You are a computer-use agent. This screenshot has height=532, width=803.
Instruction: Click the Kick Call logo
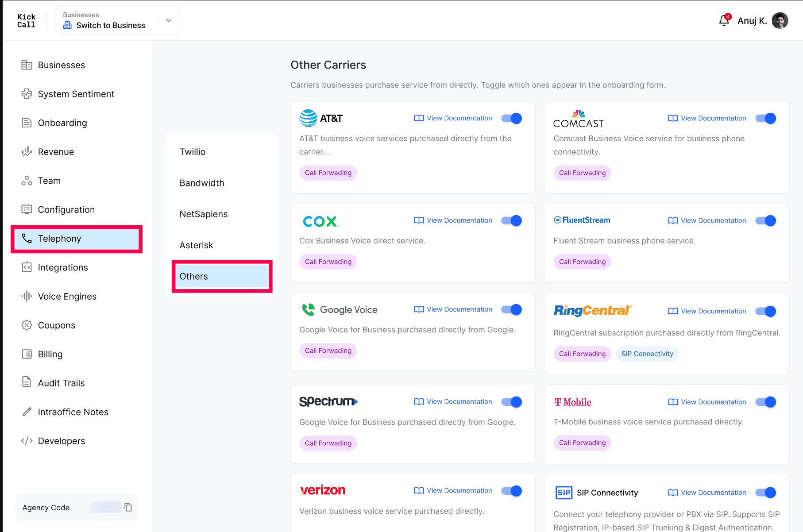(x=26, y=21)
